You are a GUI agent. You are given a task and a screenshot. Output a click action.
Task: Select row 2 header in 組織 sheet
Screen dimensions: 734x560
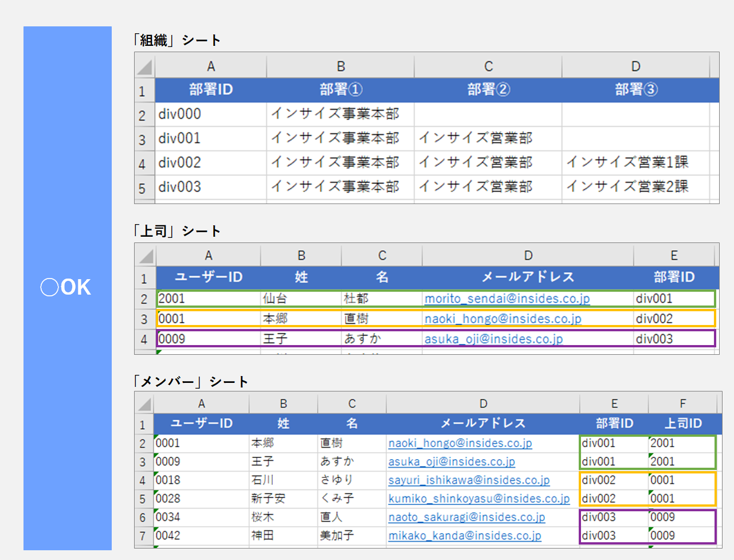(144, 115)
